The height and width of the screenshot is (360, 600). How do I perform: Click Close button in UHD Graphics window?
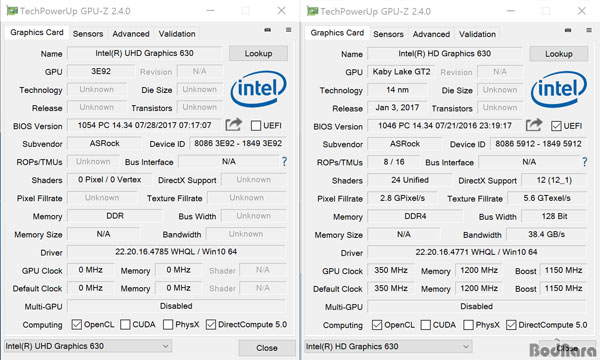coord(267,348)
